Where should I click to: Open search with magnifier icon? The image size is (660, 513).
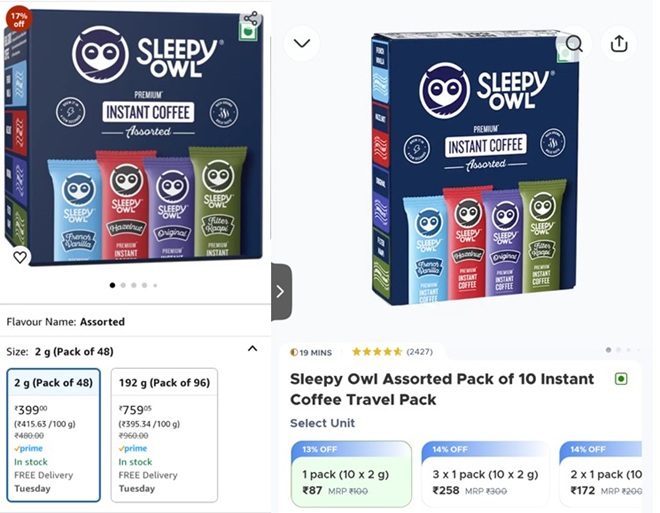point(574,43)
